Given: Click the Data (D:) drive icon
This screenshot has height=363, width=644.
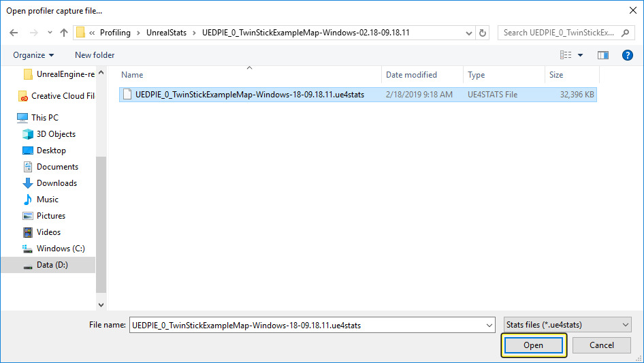Looking at the screenshot, I should [x=28, y=267].
